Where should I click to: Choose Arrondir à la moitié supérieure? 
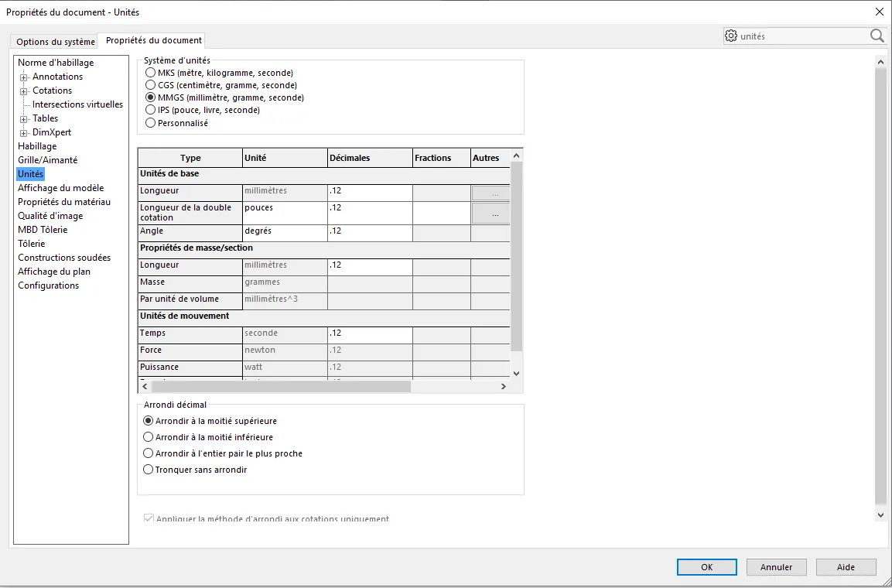pyautogui.click(x=148, y=422)
